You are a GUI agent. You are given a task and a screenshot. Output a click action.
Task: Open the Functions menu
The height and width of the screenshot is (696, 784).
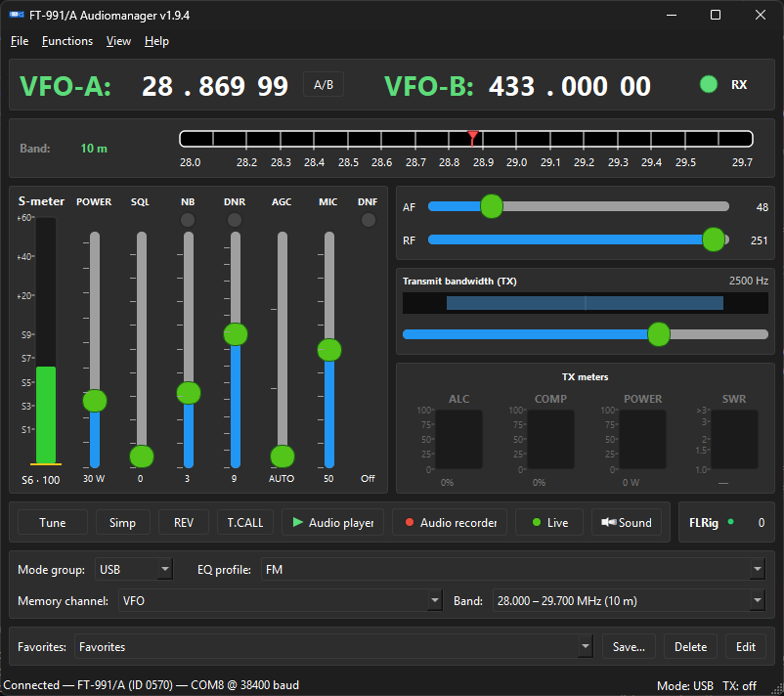point(67,41)
